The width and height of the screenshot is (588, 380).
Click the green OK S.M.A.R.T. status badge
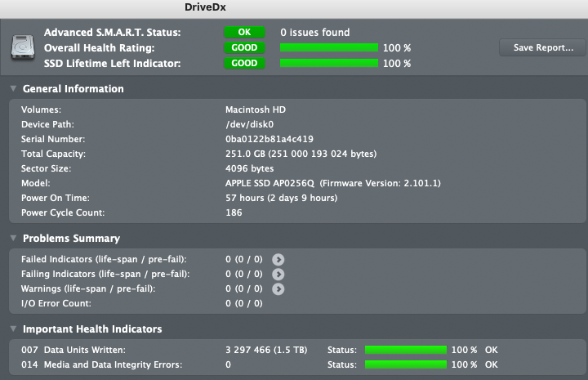(x=244, y=33)
